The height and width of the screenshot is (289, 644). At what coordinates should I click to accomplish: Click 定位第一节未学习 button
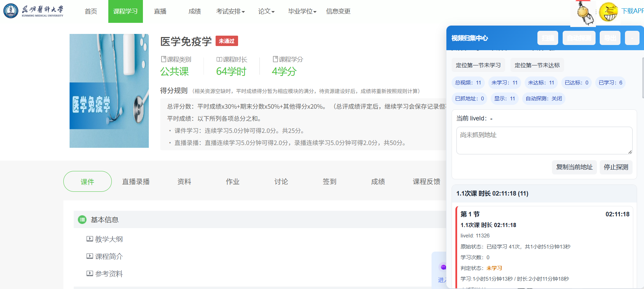pyautogui.click(x=478, y=65)
